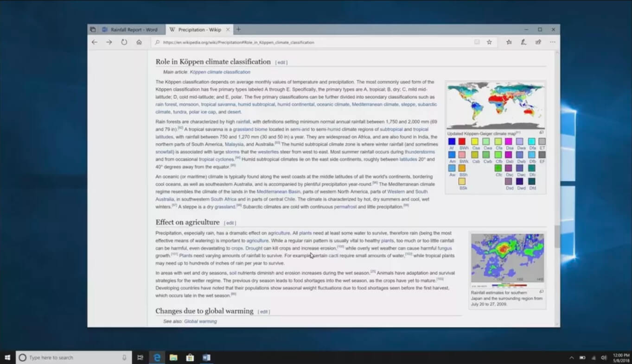Open the tabs set aside icon

tap(93, 30)
